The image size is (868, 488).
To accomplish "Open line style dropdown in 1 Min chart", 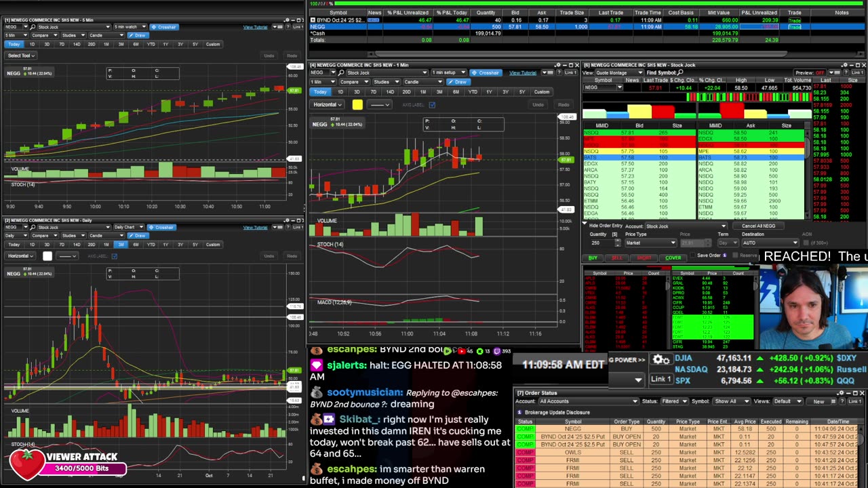I will pos(379,105).
